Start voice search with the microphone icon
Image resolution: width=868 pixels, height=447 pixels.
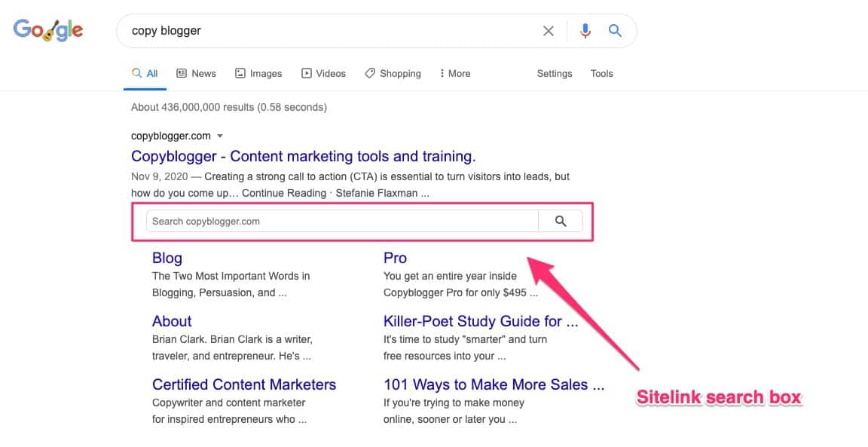[x=585, y=30]
